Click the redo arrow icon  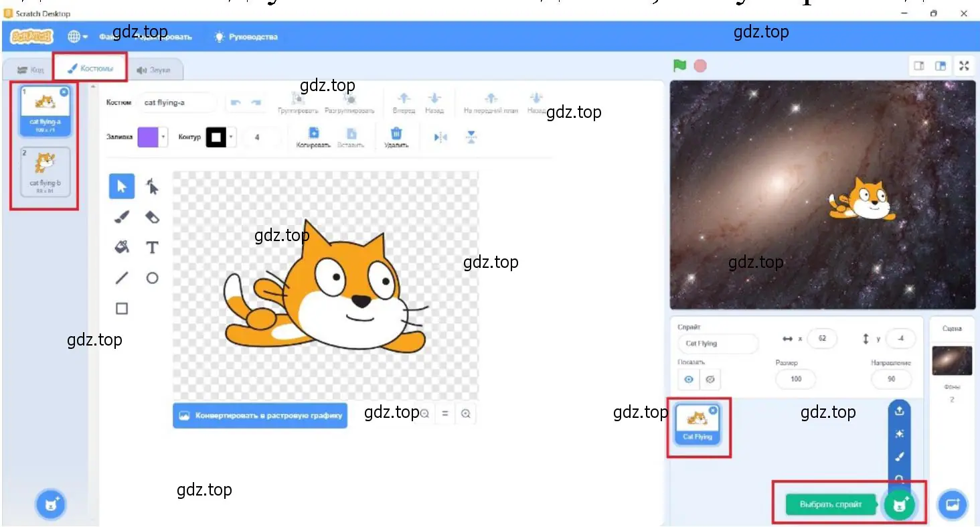[x=256, y=102]
